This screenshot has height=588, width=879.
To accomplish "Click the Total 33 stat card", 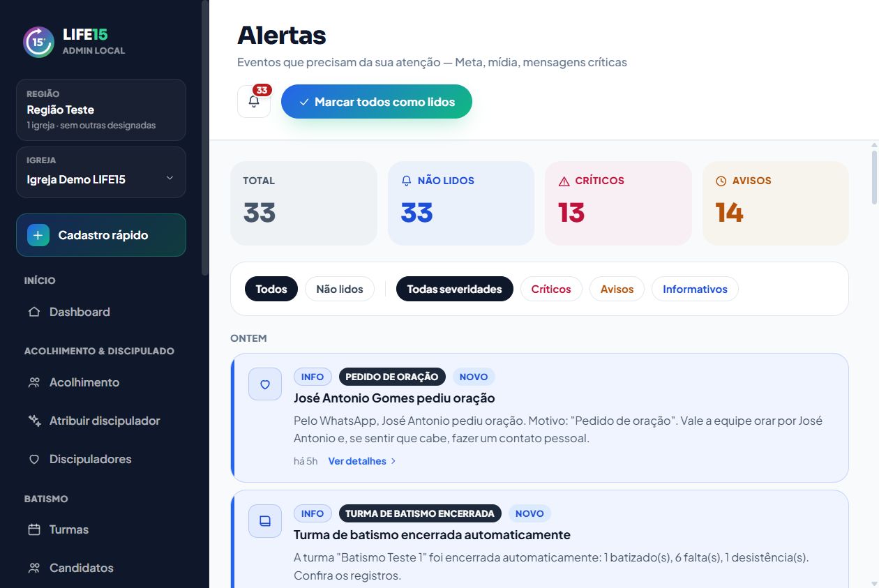I will click(303, 203).
